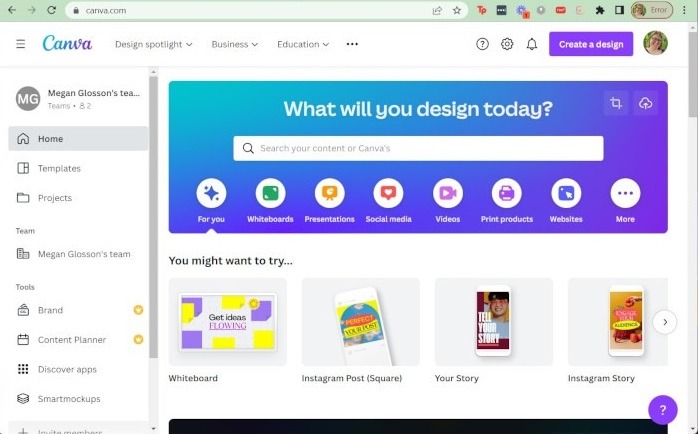Click the crown badge next to Content Planner
698x434 pixels.
(x=138, y=340)
